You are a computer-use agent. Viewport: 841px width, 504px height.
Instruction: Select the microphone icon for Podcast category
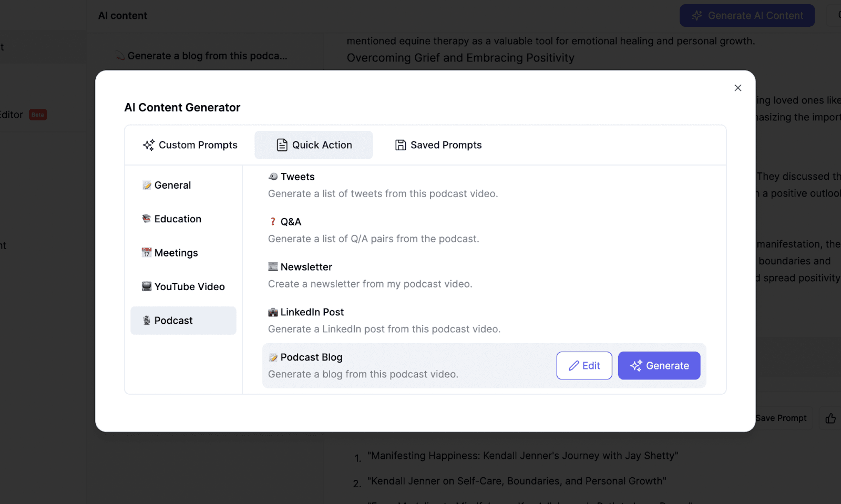click(146, 320)
